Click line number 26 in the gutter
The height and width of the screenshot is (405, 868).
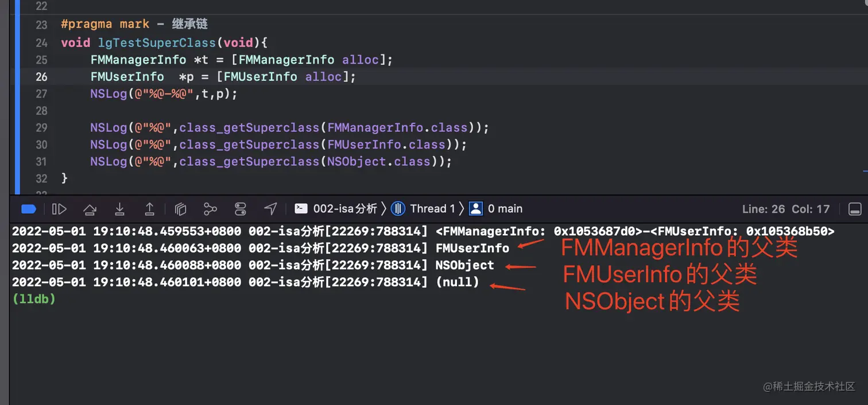[41, 77]
